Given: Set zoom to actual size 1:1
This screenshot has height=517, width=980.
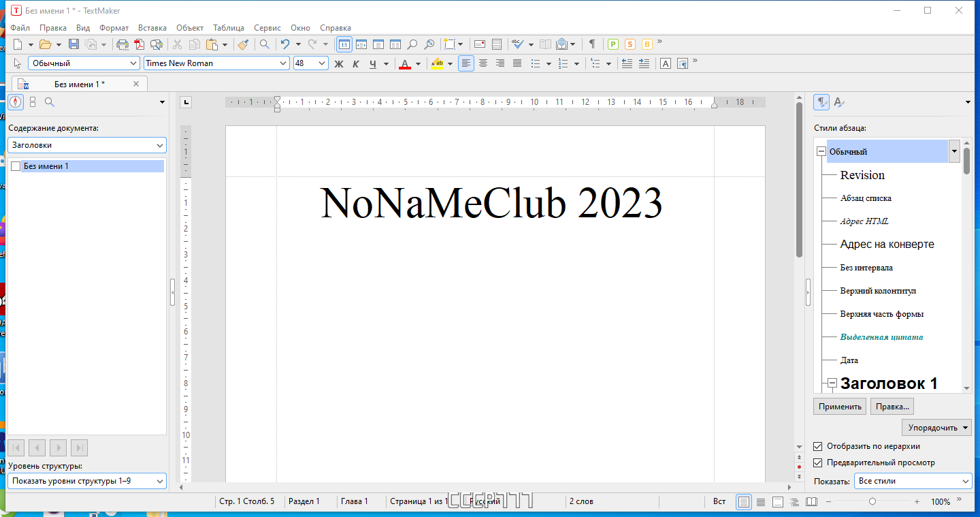Looking at the screenshot, I should click(x=344, y=44).
